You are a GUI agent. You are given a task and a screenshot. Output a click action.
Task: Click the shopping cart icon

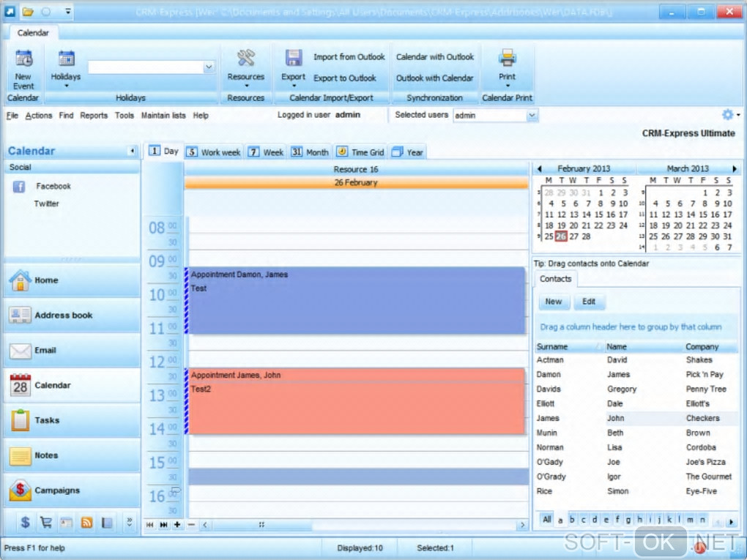pos(46,523)
